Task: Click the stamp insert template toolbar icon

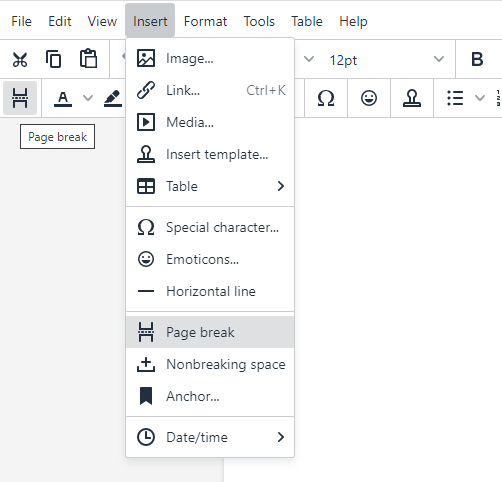Action: coord(412,98)
